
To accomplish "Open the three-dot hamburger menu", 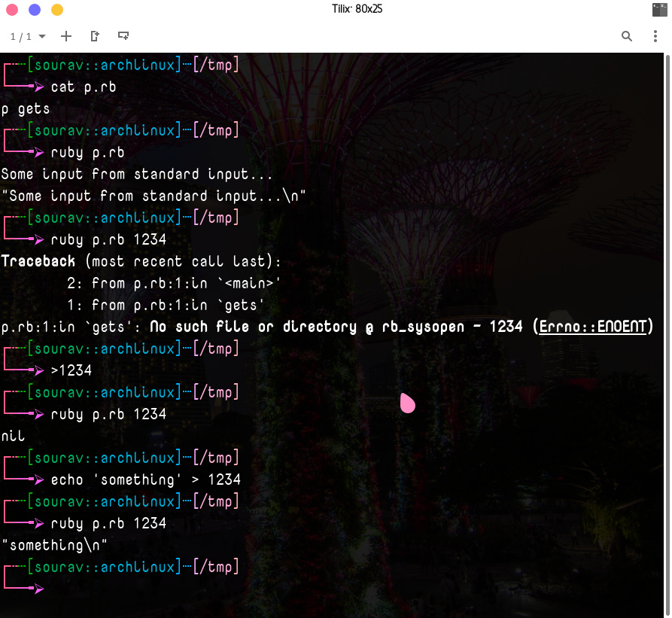I will click(655, 36).
